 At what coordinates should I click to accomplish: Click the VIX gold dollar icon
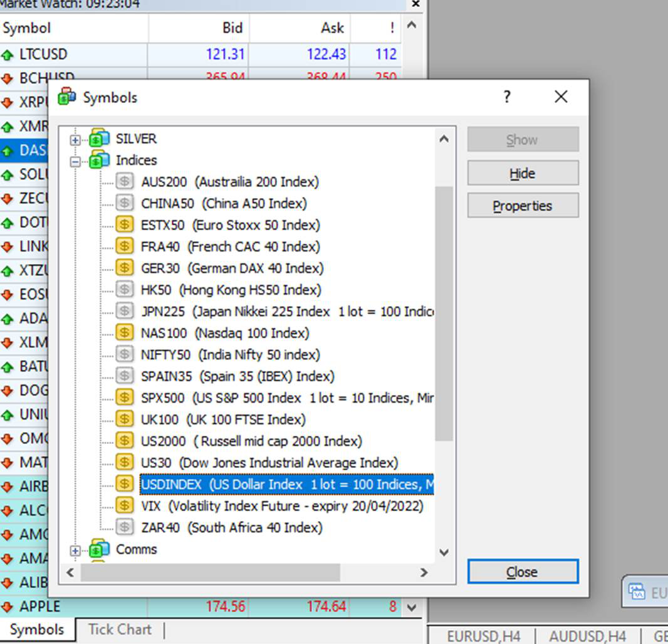coord(125,506)
